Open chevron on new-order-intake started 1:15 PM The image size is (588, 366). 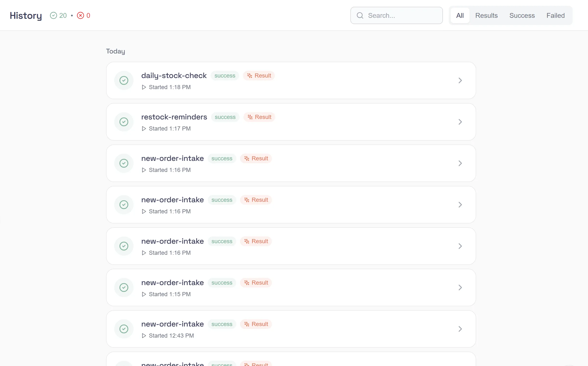460,287
